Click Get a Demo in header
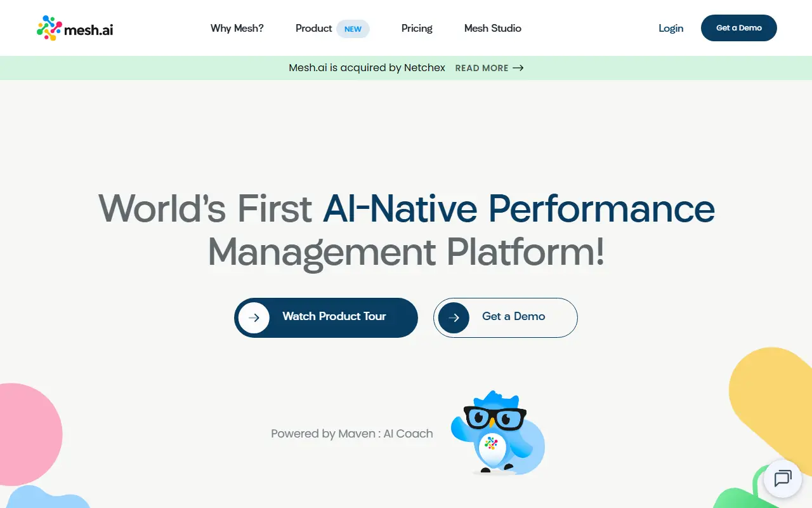 click(x=739, y=28)
